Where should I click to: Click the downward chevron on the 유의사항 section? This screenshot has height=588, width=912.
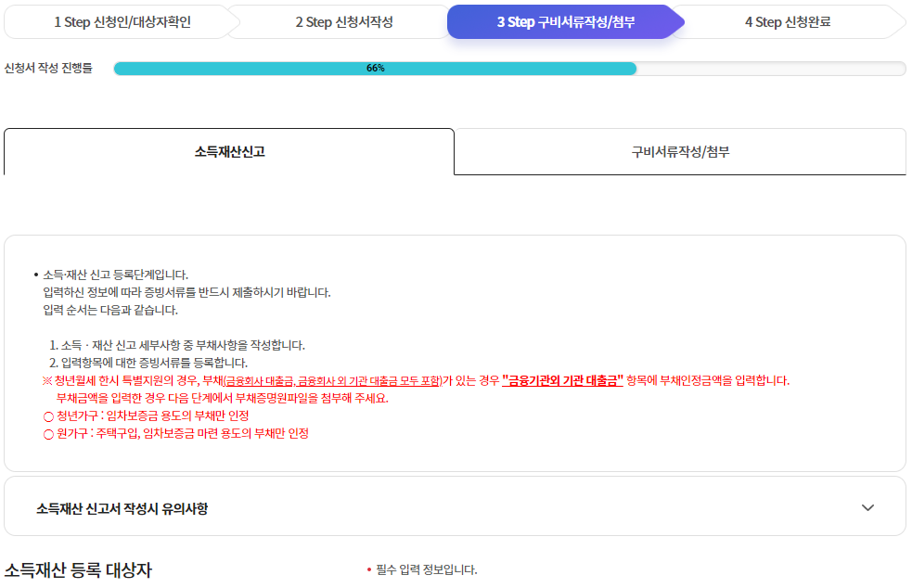coord(869,507)
